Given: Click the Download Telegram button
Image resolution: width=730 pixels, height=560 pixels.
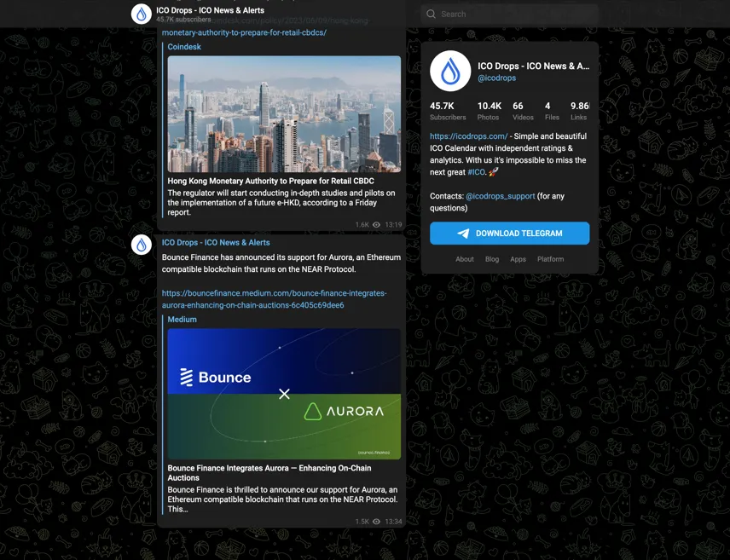Looking at the screenshot, I should point(509,234).
